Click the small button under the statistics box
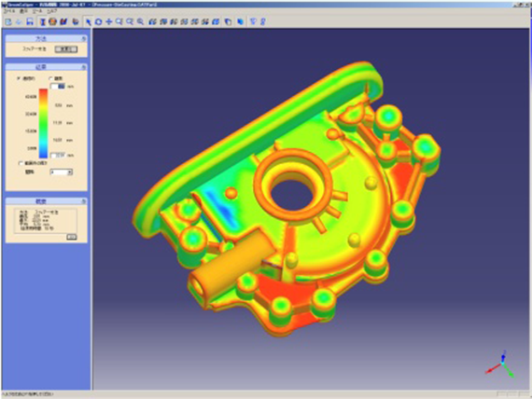Image resolution: width=532 pixels, height=399 pixels. [x=72, y=237]
